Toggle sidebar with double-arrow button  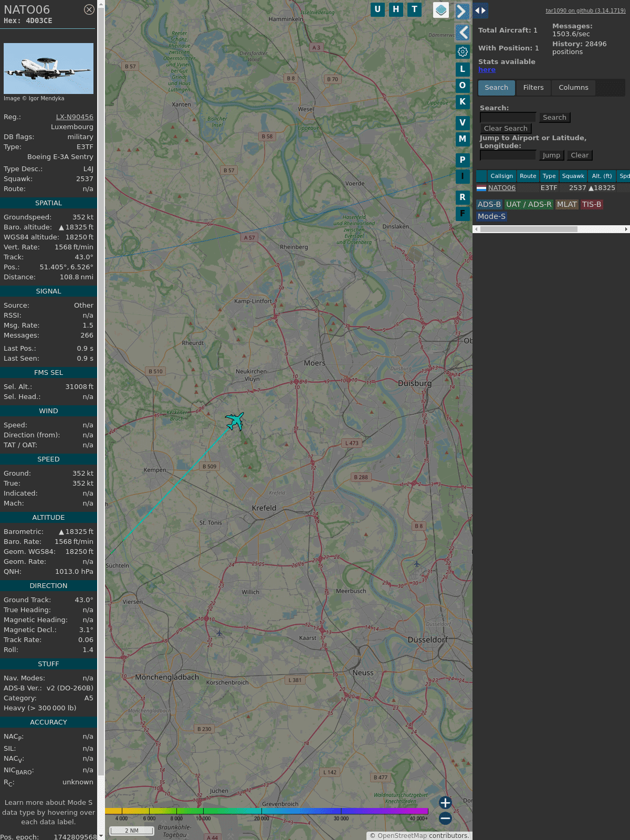[x=480, y=10]
